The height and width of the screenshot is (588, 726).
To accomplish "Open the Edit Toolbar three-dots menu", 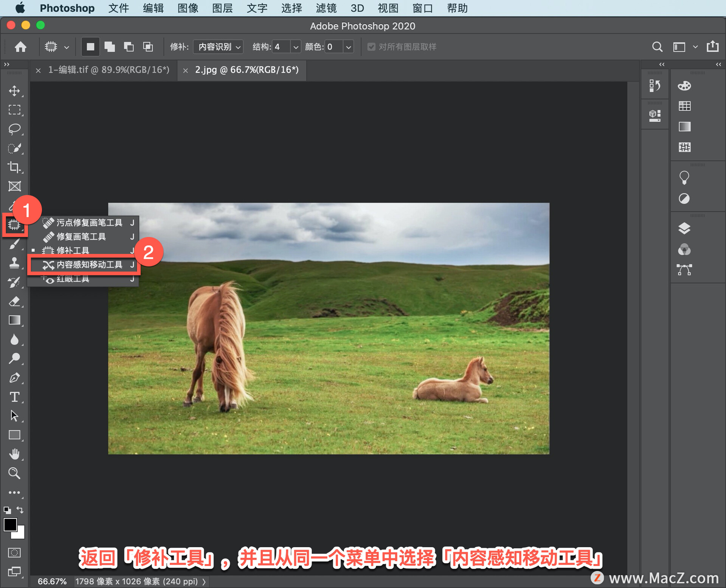I will 14,492.
